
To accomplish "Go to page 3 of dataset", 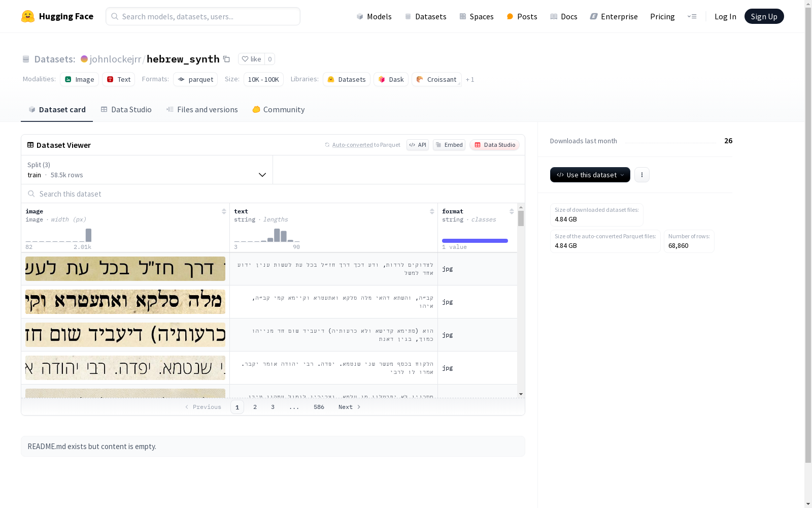I will [273, 407].
